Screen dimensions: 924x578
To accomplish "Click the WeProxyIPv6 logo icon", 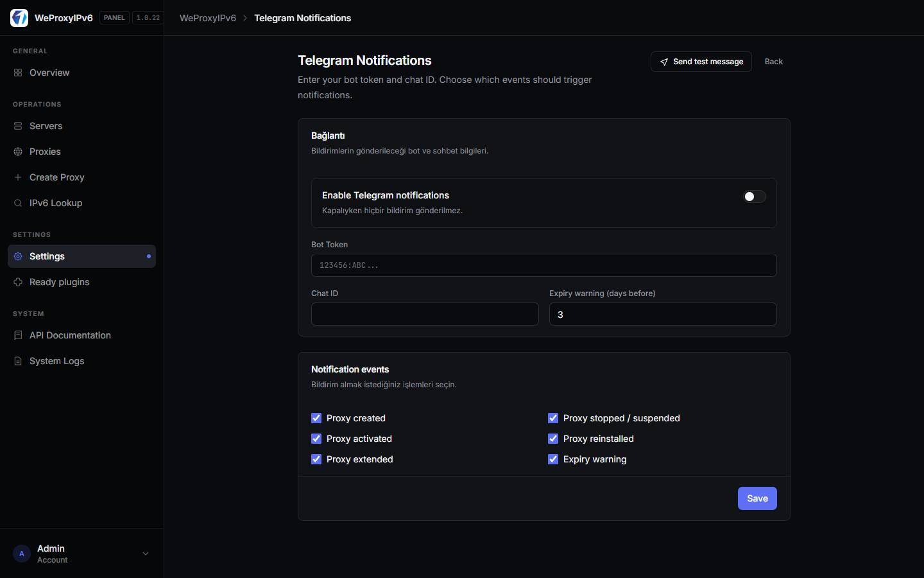I will tap(19, 18).
